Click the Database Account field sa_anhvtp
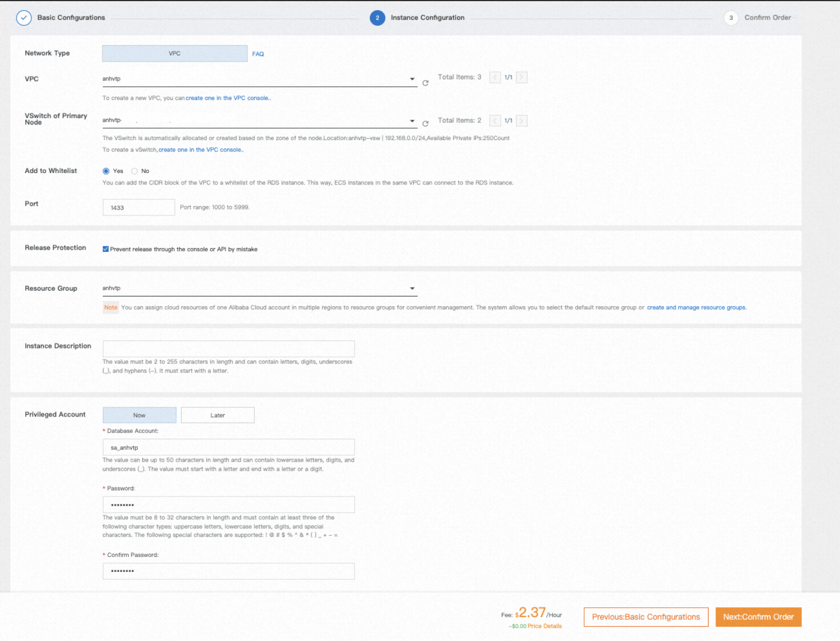The height and width of the screenshot is (641, 840). pyautogui.click(x=229, y=447)
